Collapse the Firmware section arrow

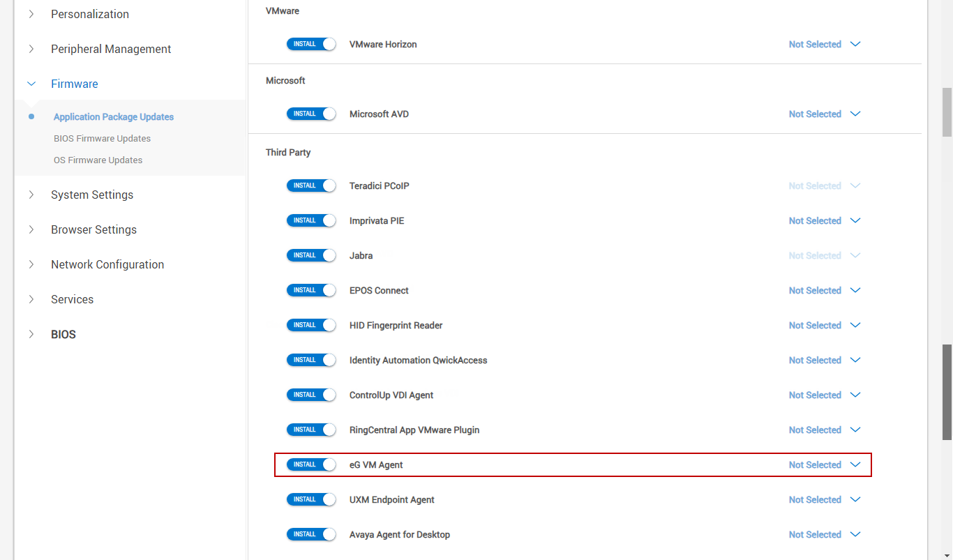[x=31, y=84]
